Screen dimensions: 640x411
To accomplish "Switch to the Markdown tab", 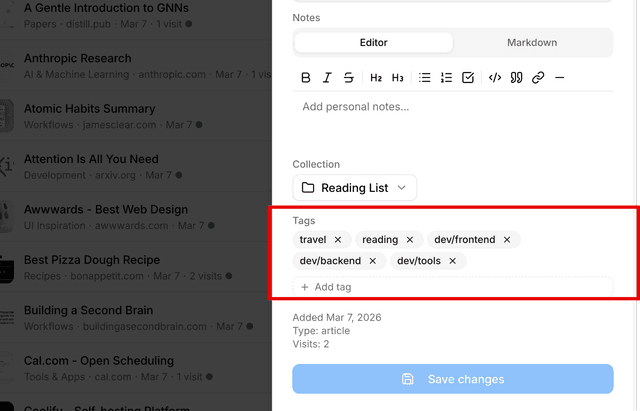I will click(532, 42).
